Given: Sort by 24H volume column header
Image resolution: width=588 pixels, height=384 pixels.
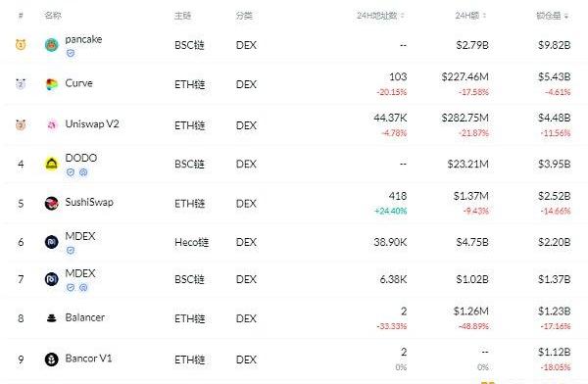Looking at the screenshot, I should tap(470, 16).
